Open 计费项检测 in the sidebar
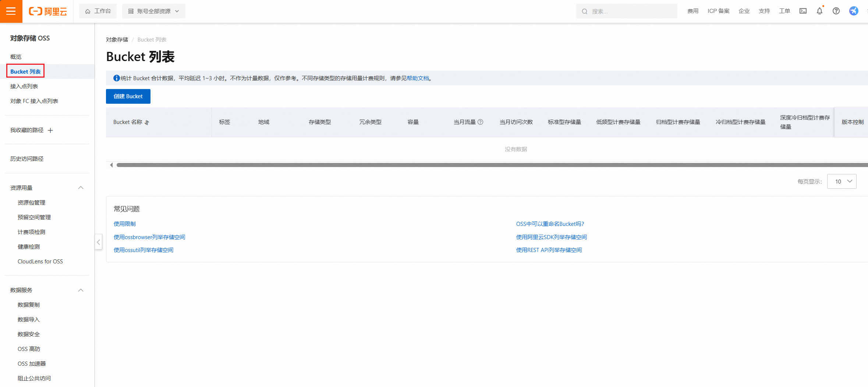Image resolution: width=868 pixels, height=387 pixels. coord(31,232)
